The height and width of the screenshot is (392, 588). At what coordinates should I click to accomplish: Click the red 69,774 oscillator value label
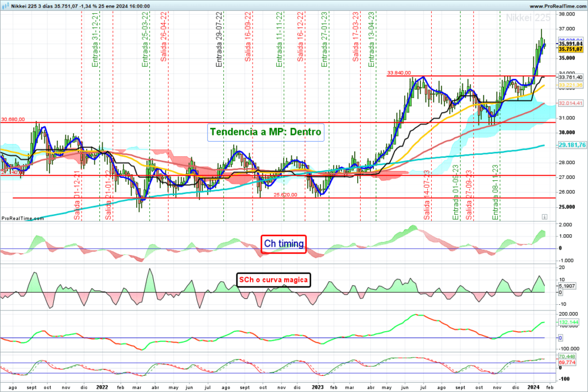point(567,362)
